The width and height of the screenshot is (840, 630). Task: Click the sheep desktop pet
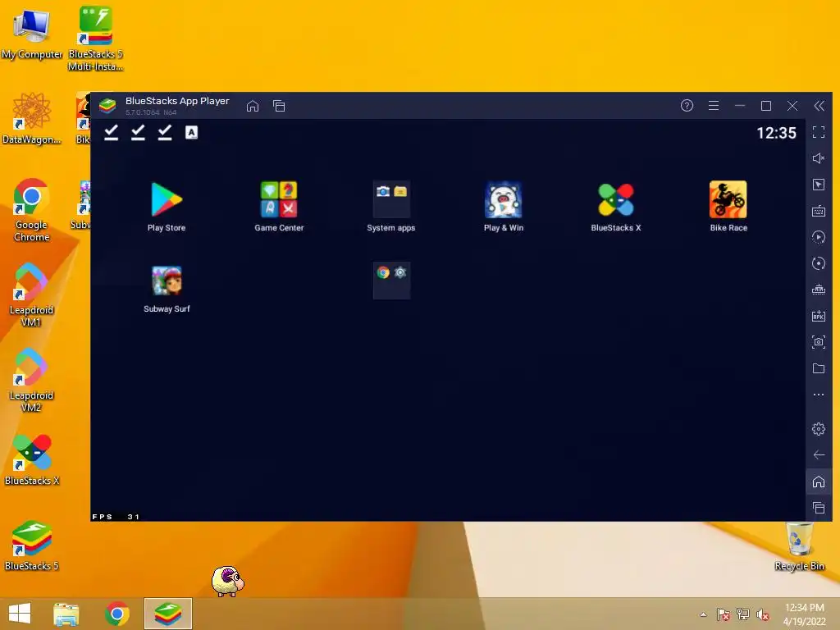tap(228, 581)
